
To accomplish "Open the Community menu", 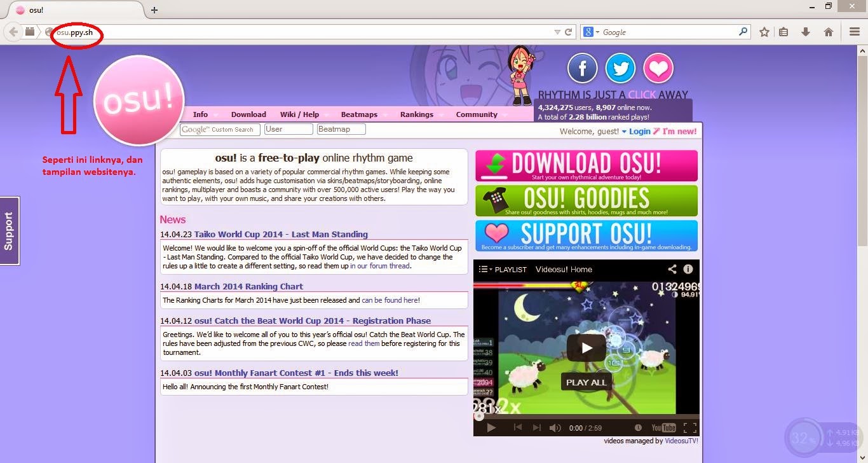I will click(477, 114).
